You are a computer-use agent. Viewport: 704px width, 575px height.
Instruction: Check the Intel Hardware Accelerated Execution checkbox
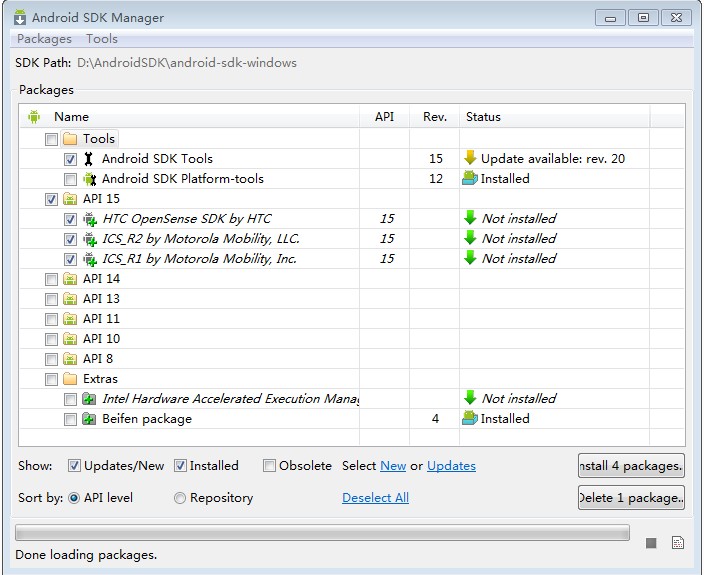click(70, 399)
